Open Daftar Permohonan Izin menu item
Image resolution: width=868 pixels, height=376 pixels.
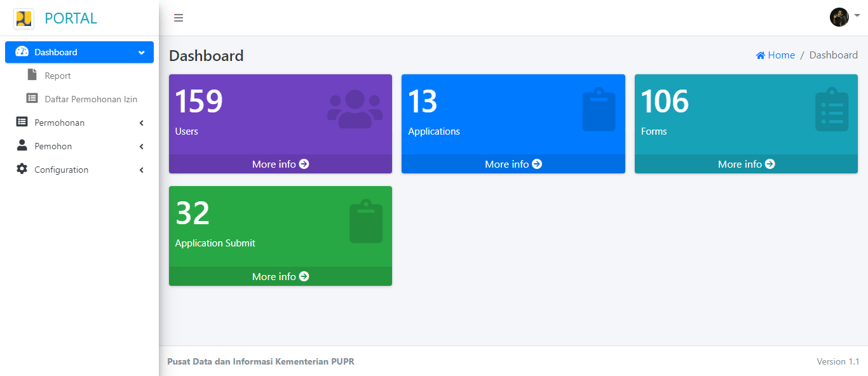[90, 99]
